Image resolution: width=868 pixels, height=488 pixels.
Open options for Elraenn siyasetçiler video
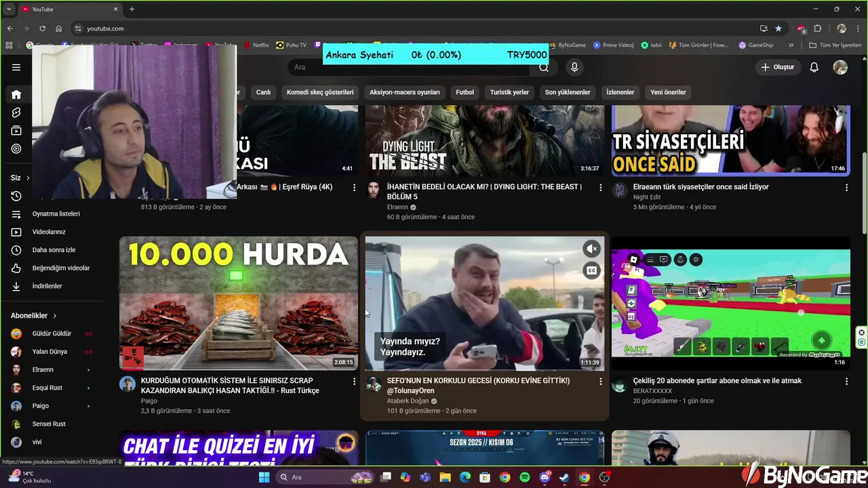point(846,187)
